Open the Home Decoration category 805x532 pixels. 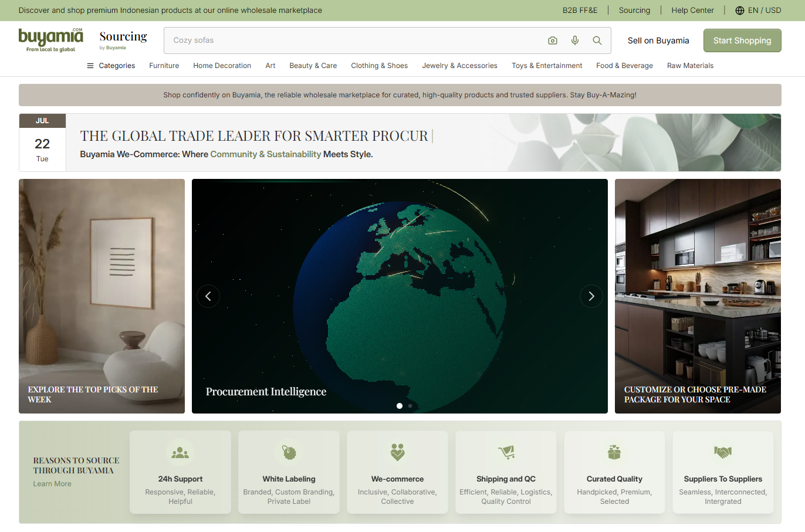click(x=222, y=66)
